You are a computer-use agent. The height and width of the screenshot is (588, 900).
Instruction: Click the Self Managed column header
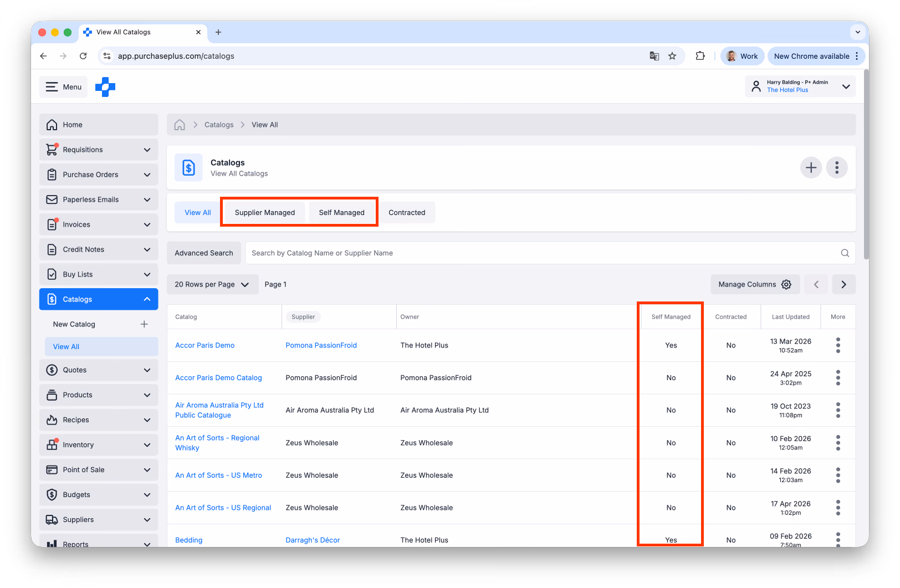(671, 317)
